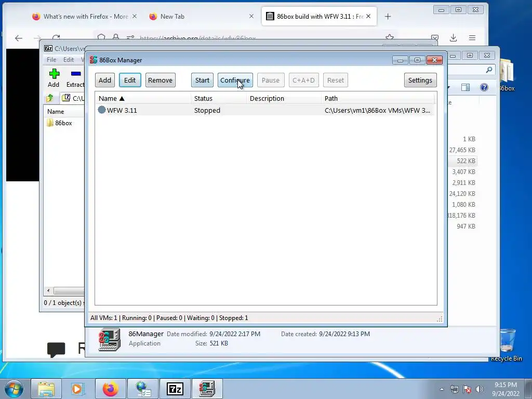Image resolution: width=532 pixels, height=399 pixels.
Task: Select the 86box folder in 7-Zip
Action: pos(63,123)
